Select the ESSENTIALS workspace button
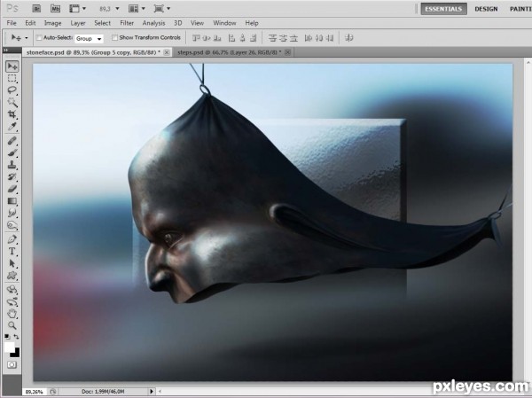The height and width of the screenshot is (398, 532). (443, 9)
